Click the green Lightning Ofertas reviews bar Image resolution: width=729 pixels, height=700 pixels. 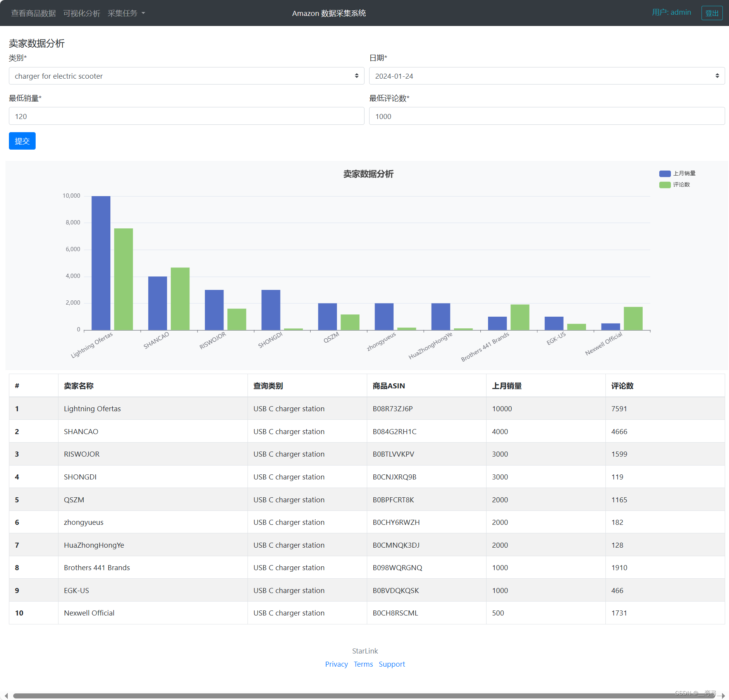[124, 279]
